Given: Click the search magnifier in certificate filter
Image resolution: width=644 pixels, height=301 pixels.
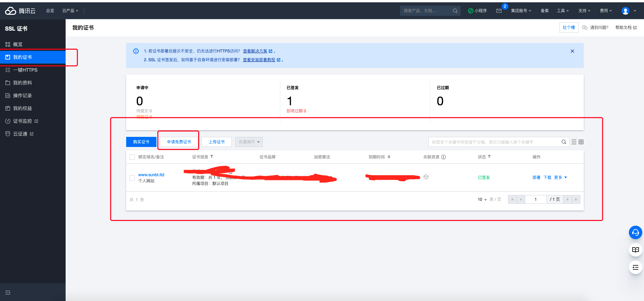Looking at the screenshot, I should coord(564,142).
